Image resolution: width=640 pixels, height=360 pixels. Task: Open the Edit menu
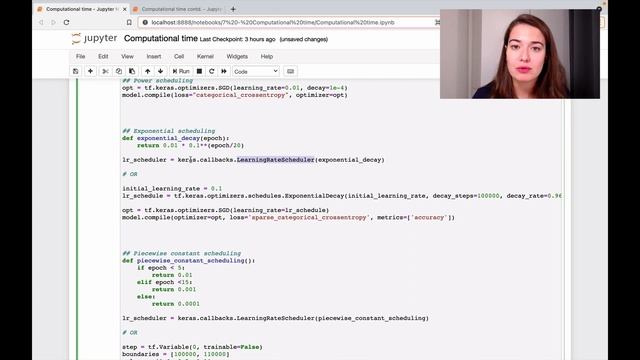point(103,56)
